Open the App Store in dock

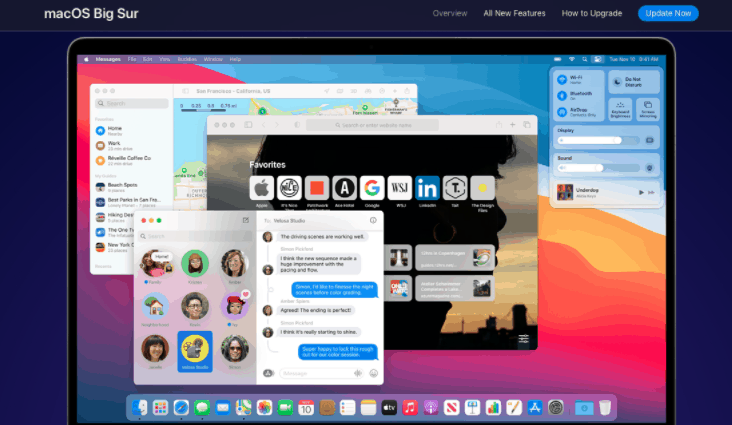click(535, 408)
